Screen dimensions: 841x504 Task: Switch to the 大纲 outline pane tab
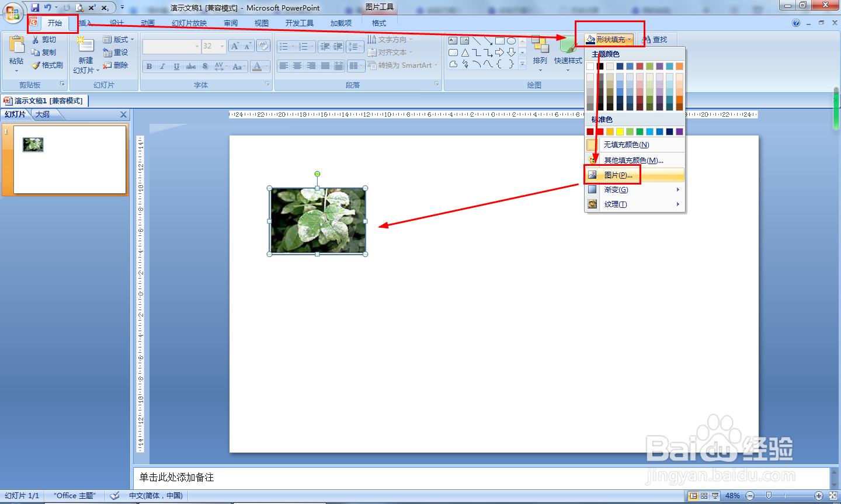coord(43,114)
